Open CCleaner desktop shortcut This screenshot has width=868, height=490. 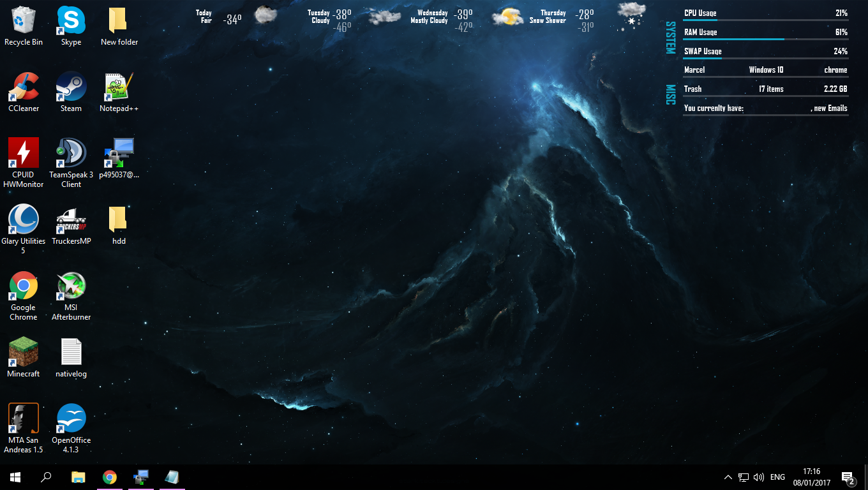coord(24,93)
